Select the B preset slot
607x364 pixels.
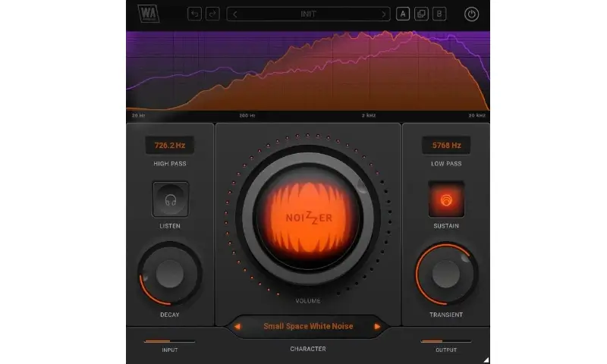tap(439, 14)
